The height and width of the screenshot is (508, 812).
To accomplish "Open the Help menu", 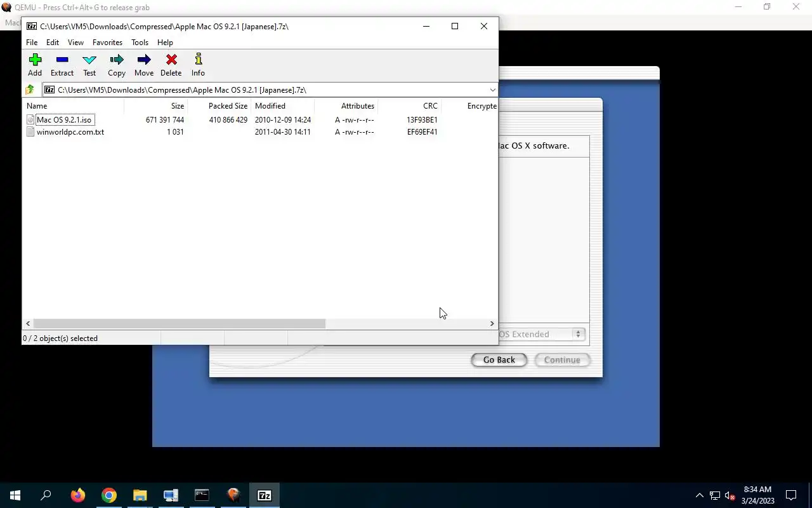I will point(165,43).
